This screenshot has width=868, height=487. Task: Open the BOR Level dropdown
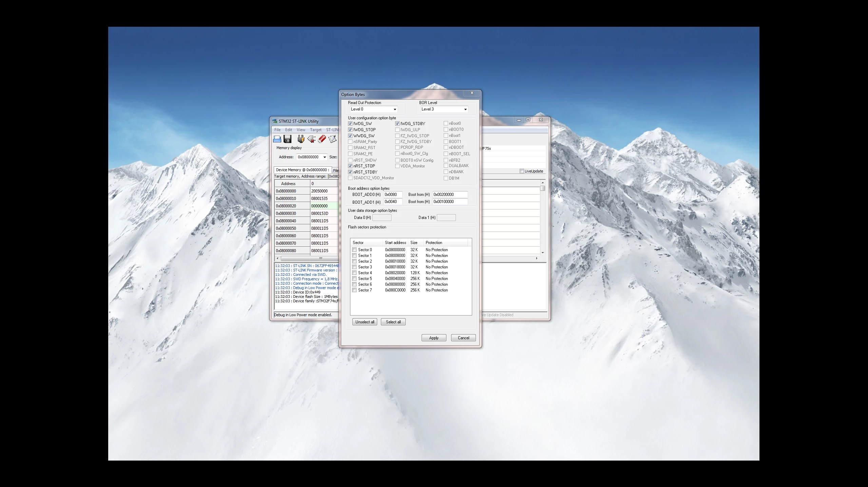click(444, 109)
